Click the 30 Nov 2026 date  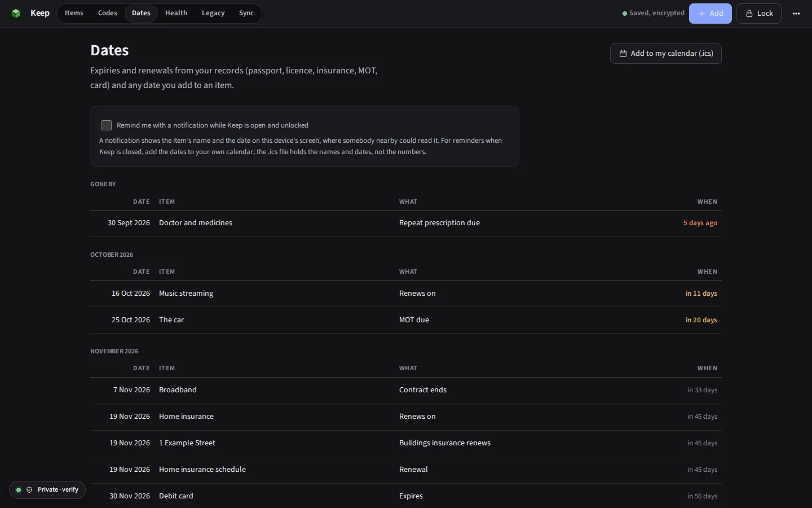[130, 496]
